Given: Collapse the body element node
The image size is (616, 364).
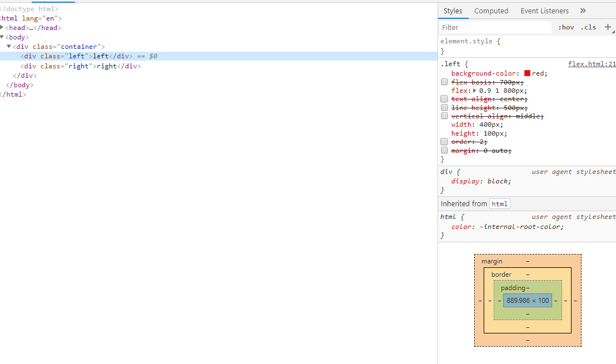Looking at the screenshot, I should click(x=2, y=37).
